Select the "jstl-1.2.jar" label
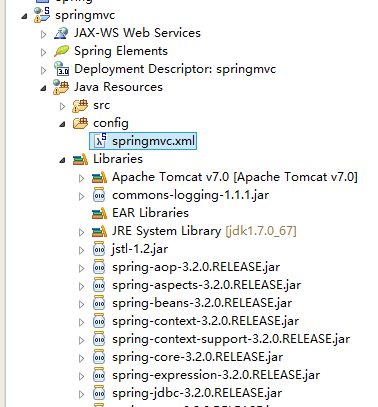Viewport: 378px width, 407px height. pyautogui.click(x=140, y=249)
